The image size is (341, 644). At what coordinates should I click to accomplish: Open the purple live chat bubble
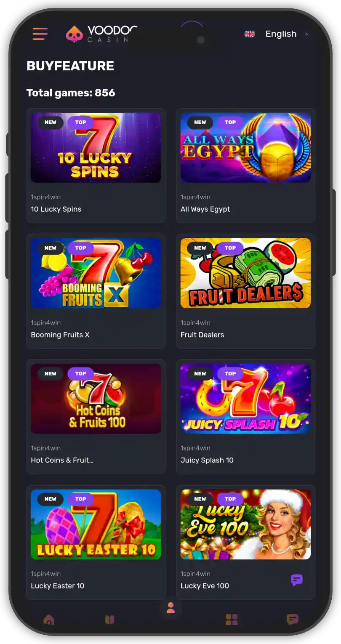click(x=297, y=580)
